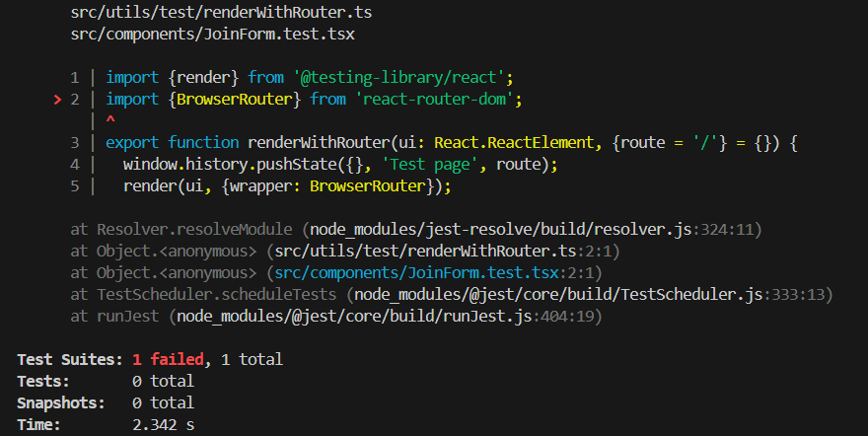Click window.history.pushState call

[x=230, y=165]
